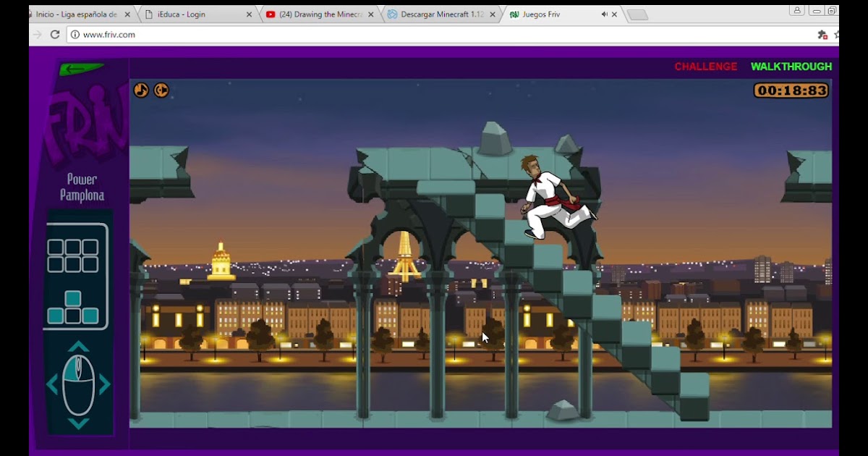The image size is (868, 456).
Task: Toggle the game sound effects icon
Action: pos(161,90)
